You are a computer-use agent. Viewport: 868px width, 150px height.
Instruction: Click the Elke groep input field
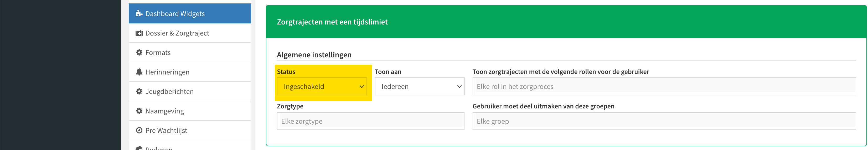pos(664,121)
